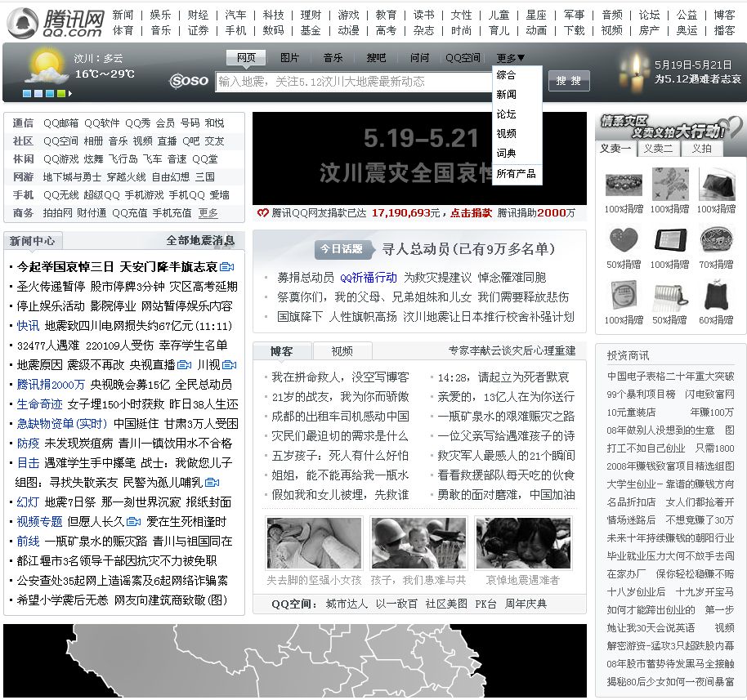Image resolution: width=747 pixels, height=700 pixels.
Task: Click video icon after 央视直播
Action: pyautogui.click(x=185, y=365)
